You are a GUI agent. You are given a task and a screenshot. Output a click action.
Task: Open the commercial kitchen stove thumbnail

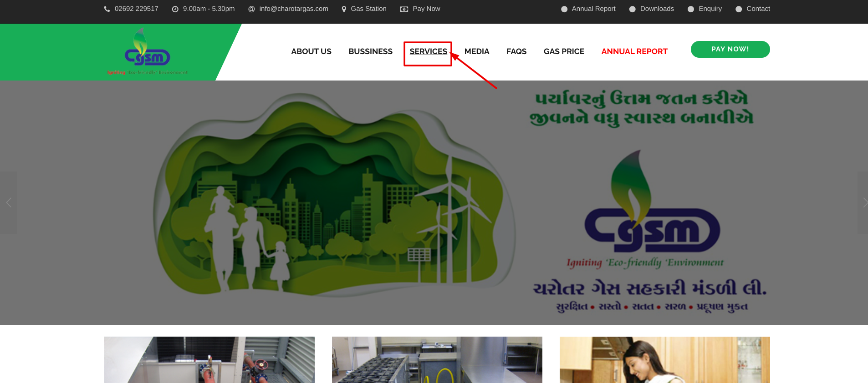[x=437, y=360]
